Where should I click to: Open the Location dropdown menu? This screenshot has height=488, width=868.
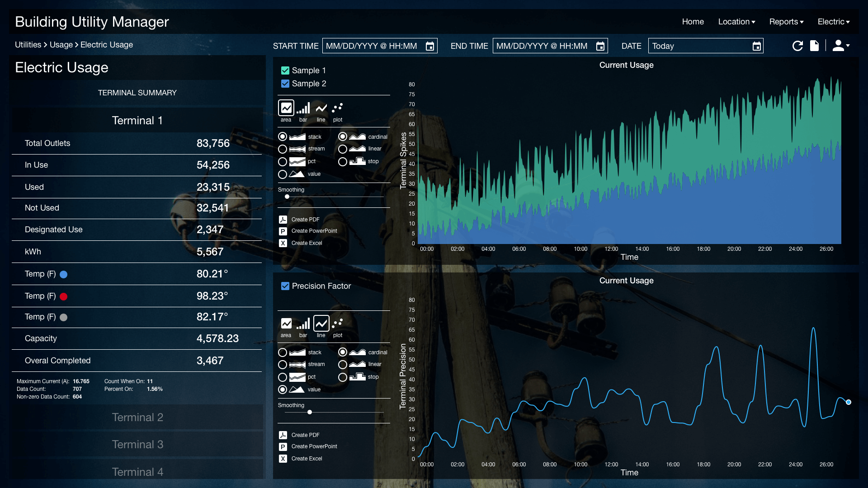(x=736, y=22)
